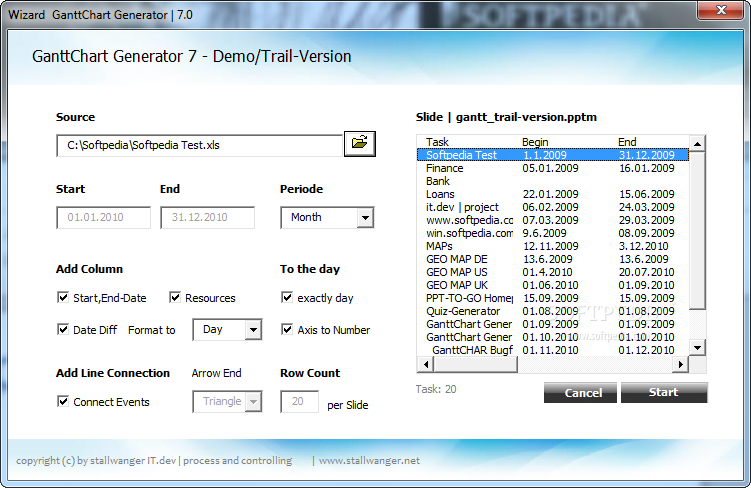This screenshot has width=751, height=488.
Task: Select the GEO MAP DE row
Action: coord(553,259)
